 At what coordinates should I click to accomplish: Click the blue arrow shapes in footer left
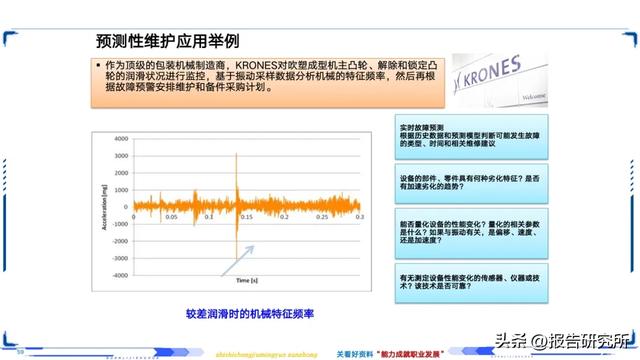pos(179,352)
